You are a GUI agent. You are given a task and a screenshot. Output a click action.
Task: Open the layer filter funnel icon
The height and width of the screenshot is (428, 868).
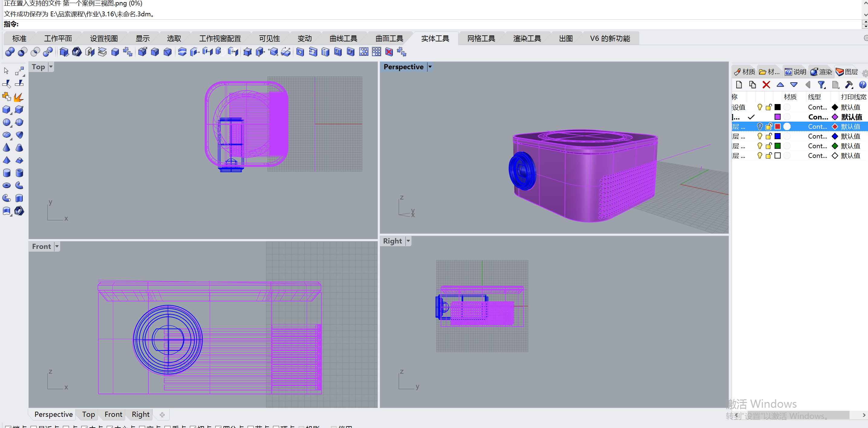821,85
